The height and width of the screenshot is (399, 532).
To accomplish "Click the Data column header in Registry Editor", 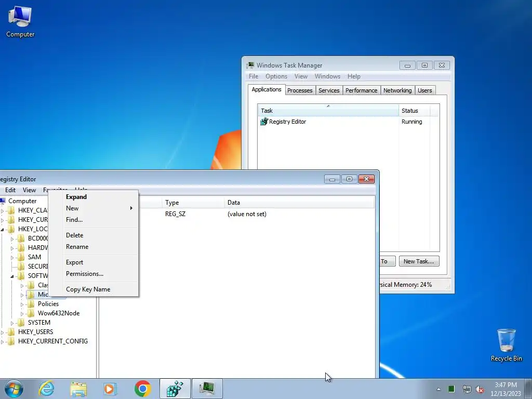I will tap(299, 203).
